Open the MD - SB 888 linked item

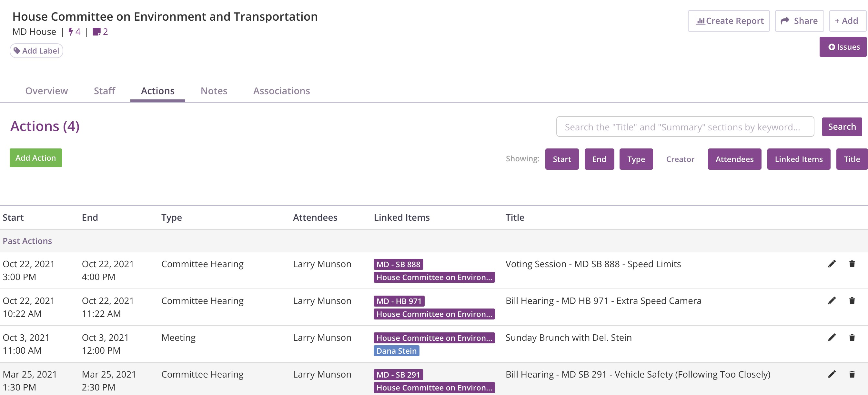pos(398,264)
